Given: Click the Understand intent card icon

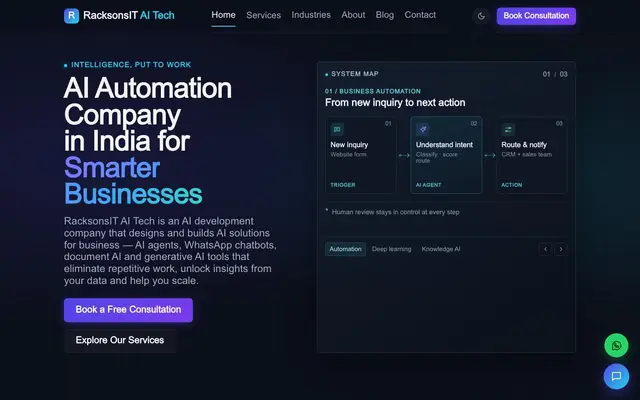Looking at the screenshot, I should (422, 129).
